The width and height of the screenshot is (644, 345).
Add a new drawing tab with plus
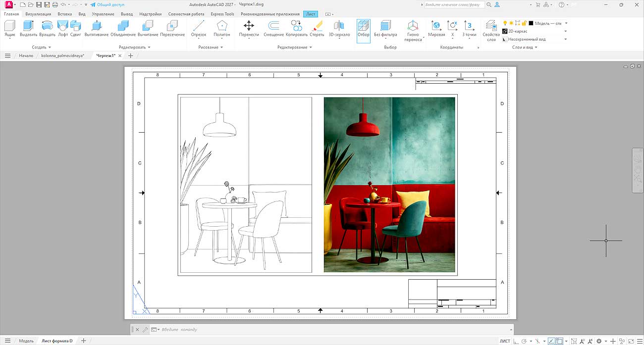(x=131, y=56)
